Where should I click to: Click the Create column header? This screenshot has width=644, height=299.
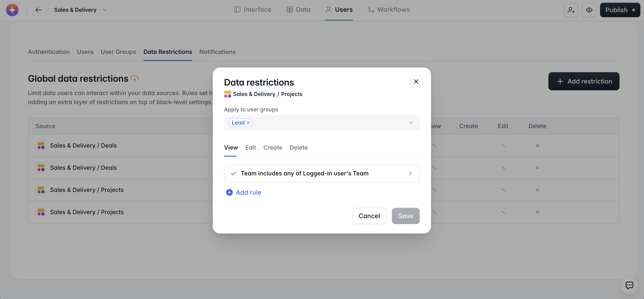(468, 126)
